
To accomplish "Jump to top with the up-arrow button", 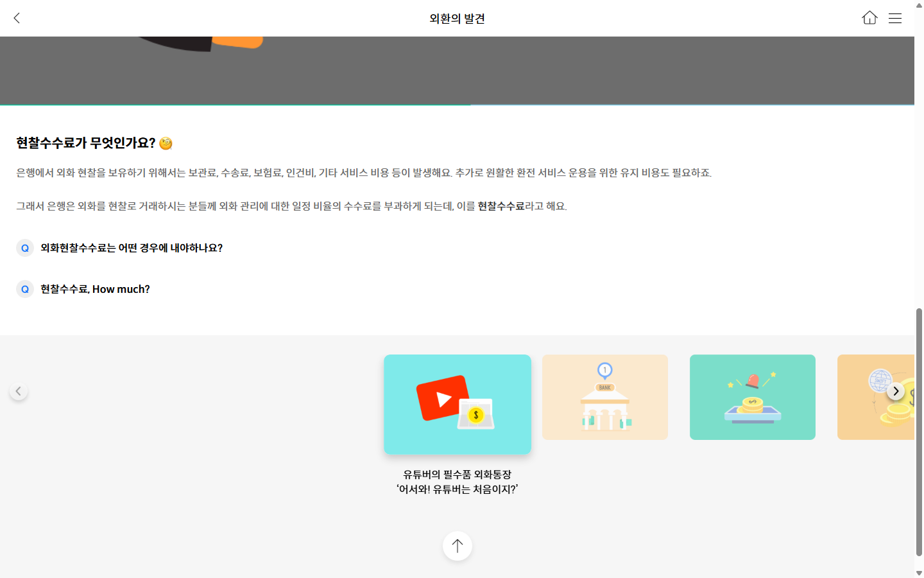I will point(458,546).
